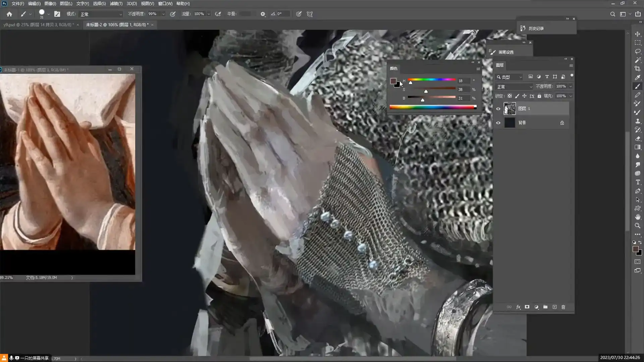Select the Crop tool
Image resolution: width=644 pixels, height=362 pixels.
(x=637, y=69)
